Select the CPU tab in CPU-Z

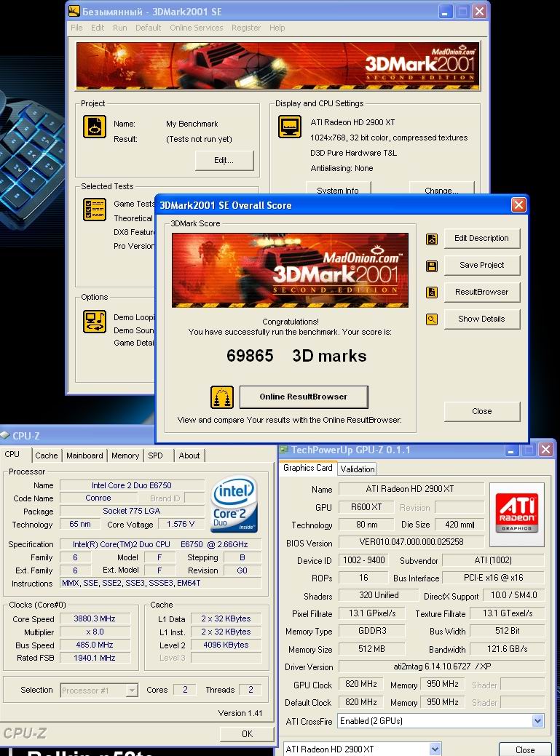coord(15,455)
